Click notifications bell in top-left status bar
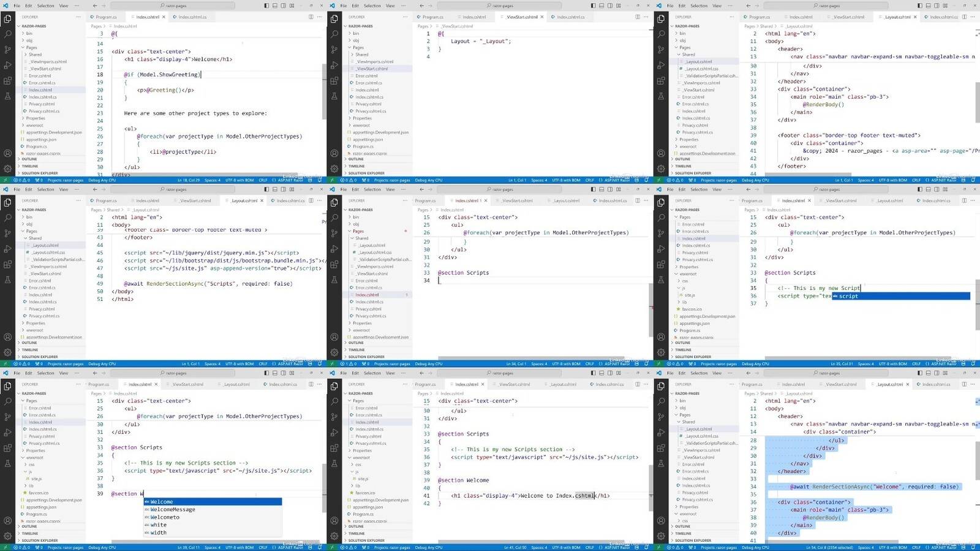The width and height of the screenshot is (980, 551). [320, 180]
